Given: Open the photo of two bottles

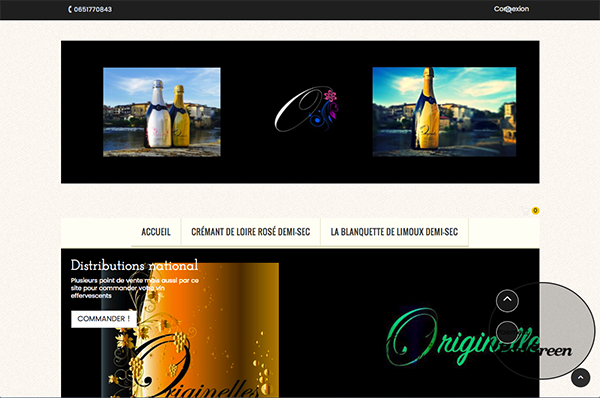Looking at the screenshot, I should (x=161, y=112).
